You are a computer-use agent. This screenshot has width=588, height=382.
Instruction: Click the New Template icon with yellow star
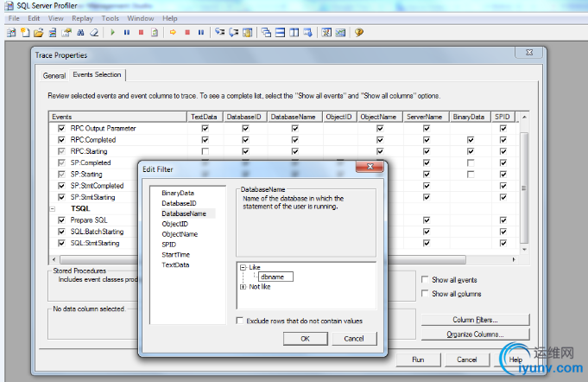pyautogui.click(x=25, y=33)
